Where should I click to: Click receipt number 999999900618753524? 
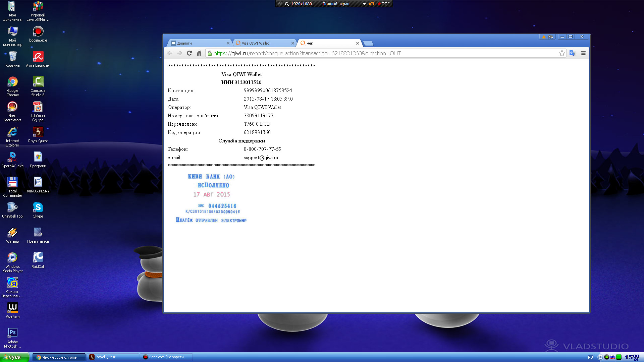(x=268, y=90)
